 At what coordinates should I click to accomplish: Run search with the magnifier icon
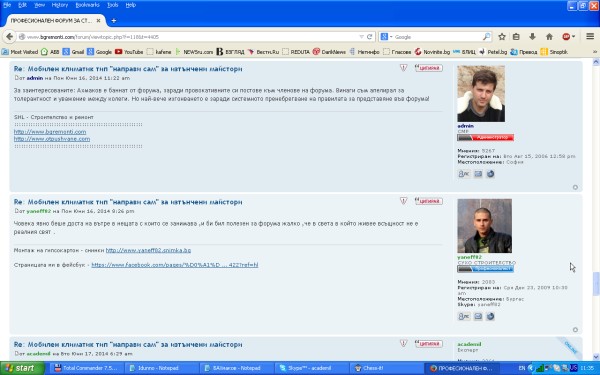coord(486,37)
